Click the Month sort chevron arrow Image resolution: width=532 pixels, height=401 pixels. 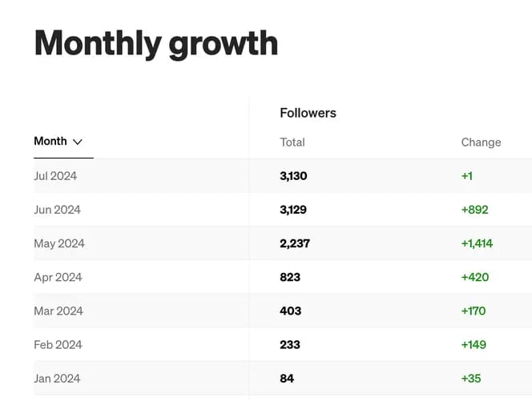[78, 142]
